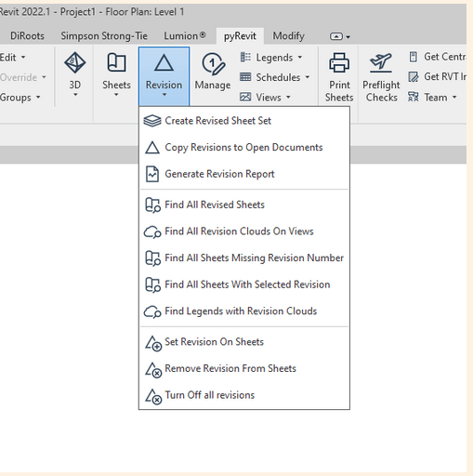Click the Get Central file icon
Viewport: 473px width, 476px height.
[414, 57]
